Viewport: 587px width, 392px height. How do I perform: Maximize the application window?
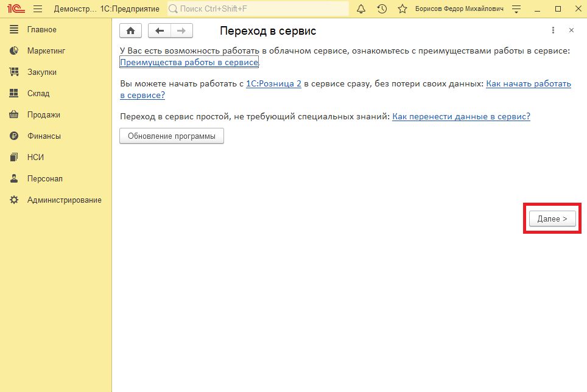click(x=558, y=9)
